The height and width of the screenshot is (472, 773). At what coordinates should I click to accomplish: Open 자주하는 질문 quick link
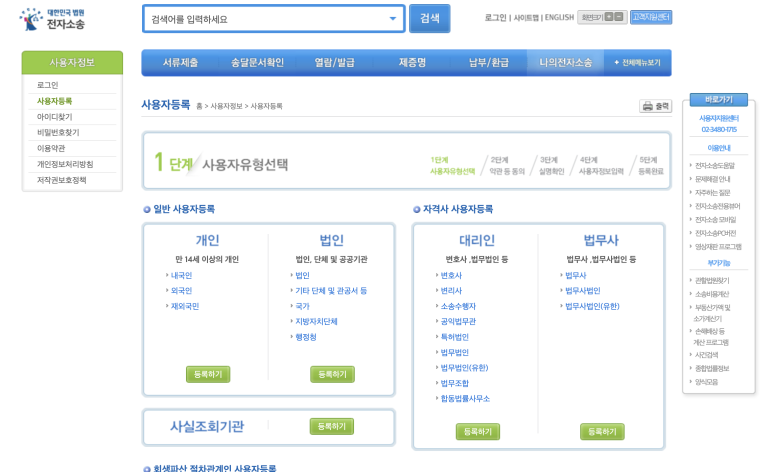point(712,192)
